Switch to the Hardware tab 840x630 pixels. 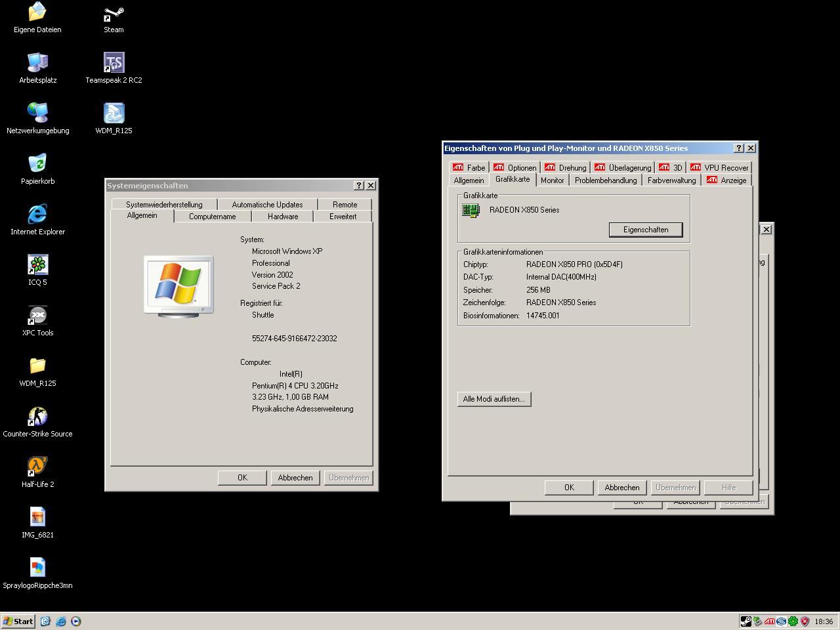point(283,217)
